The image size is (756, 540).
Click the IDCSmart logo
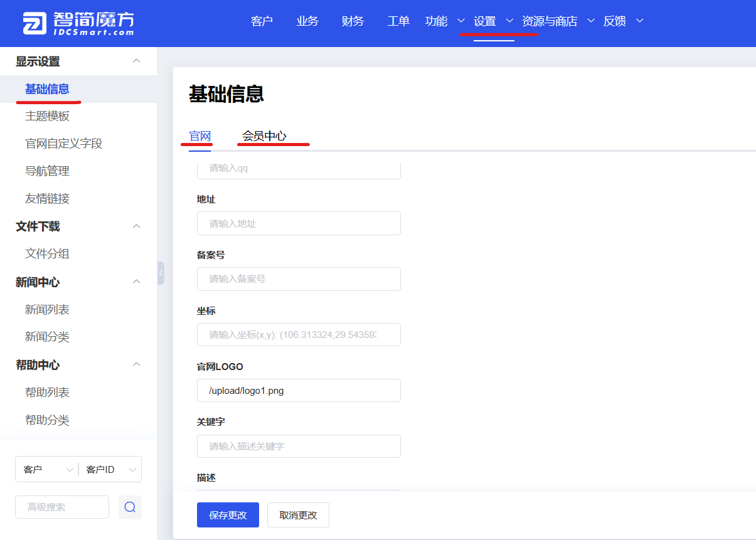(x=78, y=23)
